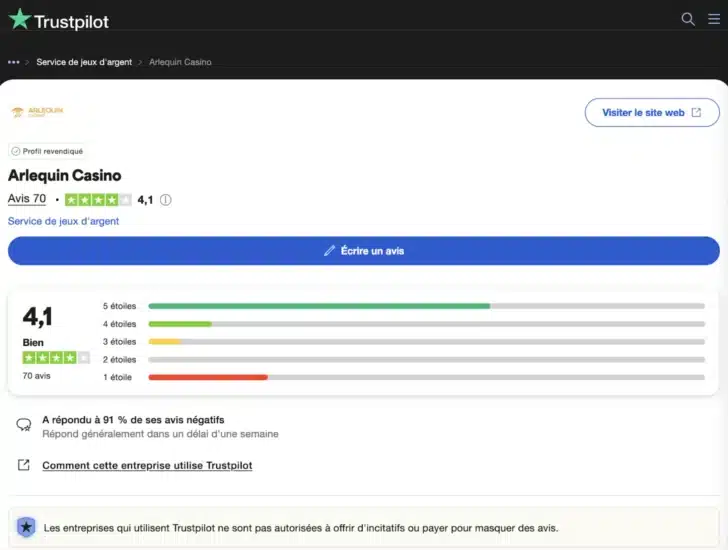The image size is (728, 550).
Task: Click the header star rating image
Action: [98, 200]
